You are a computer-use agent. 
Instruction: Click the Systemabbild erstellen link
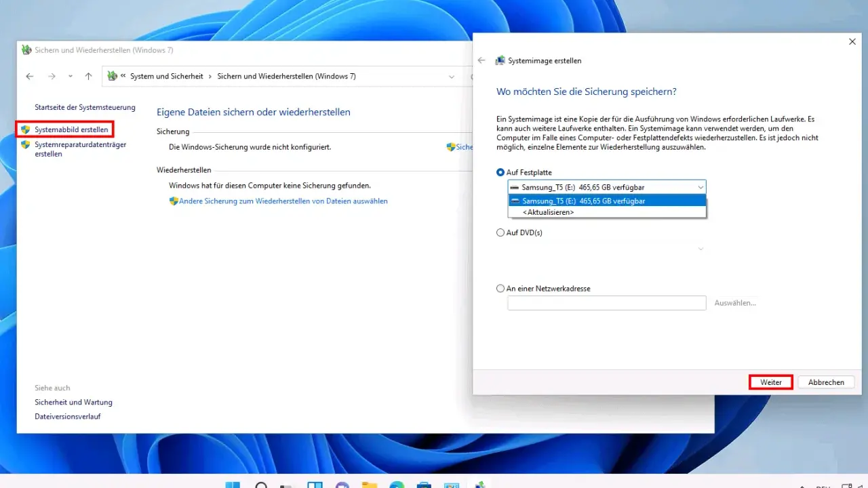coord(71,129)
